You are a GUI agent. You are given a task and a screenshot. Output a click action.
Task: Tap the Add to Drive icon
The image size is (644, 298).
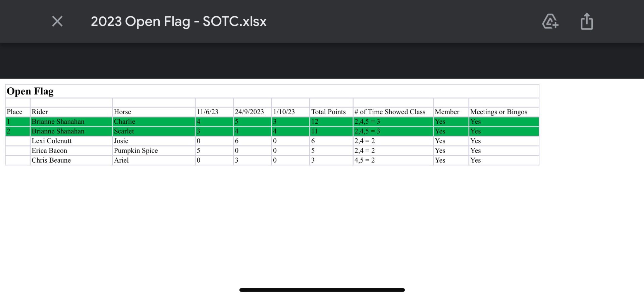pos(550,22)
